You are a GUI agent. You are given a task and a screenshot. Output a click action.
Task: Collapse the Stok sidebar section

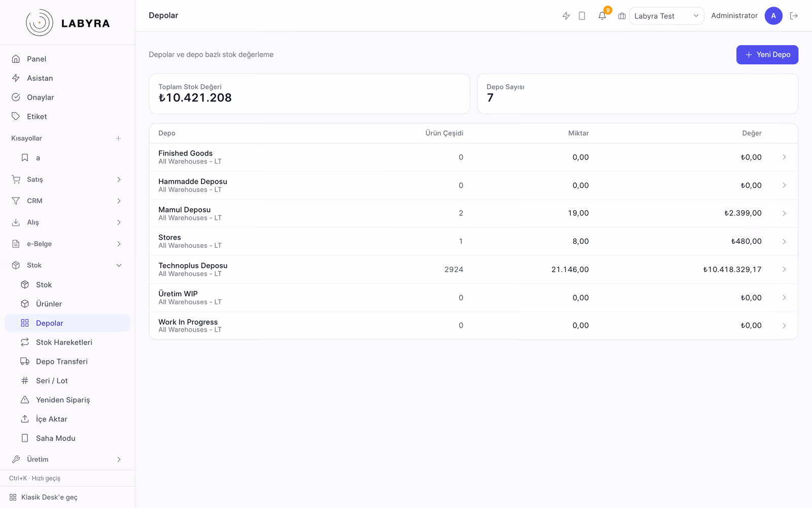click(x=67, y=265)
